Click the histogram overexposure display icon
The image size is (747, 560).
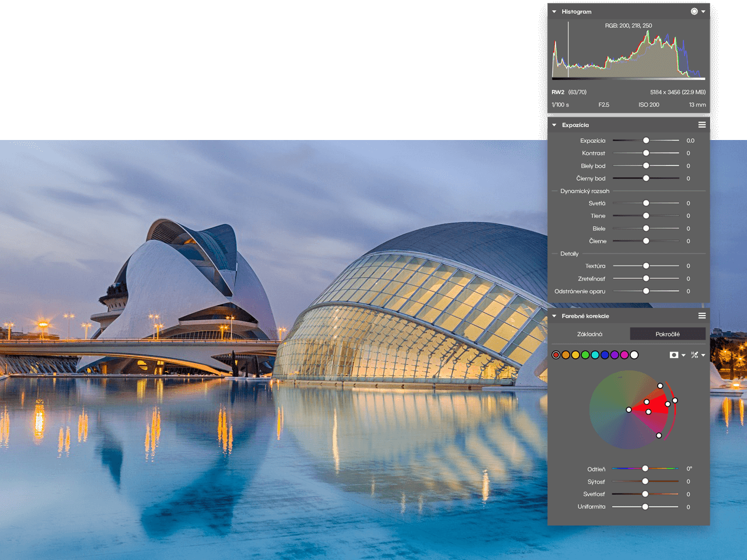pyautogui.click(x=694, y=12)
